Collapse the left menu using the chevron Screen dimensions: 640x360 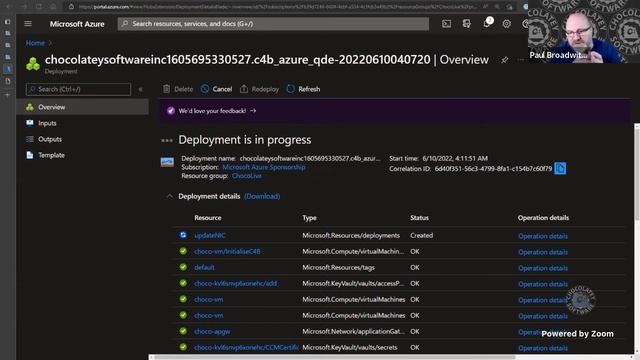point(140,89)
